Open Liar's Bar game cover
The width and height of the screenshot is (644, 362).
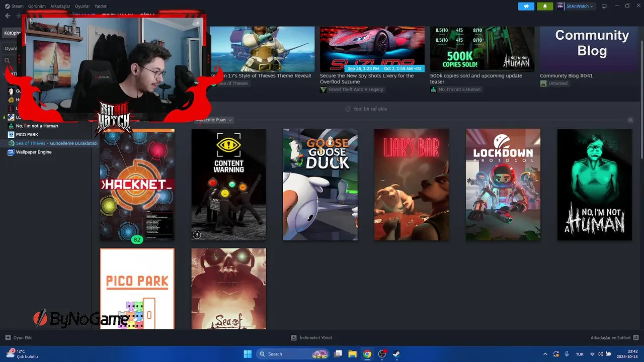click(x=412, y=185)
